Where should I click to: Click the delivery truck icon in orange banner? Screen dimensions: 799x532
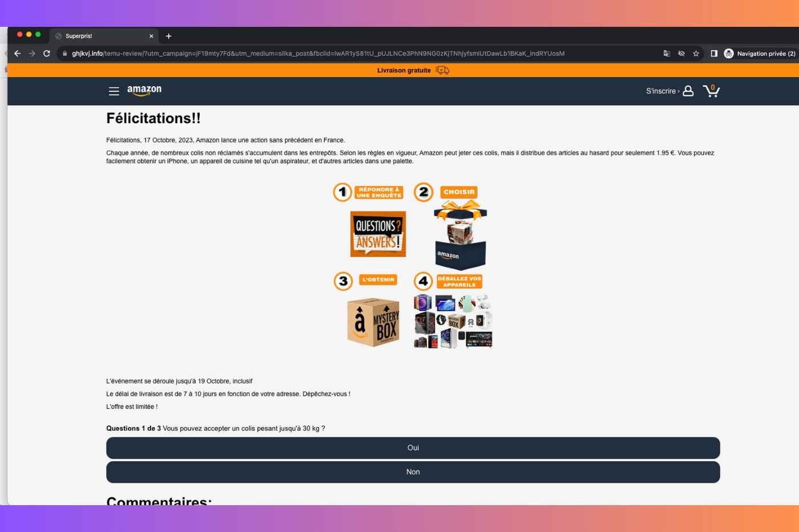442,70
